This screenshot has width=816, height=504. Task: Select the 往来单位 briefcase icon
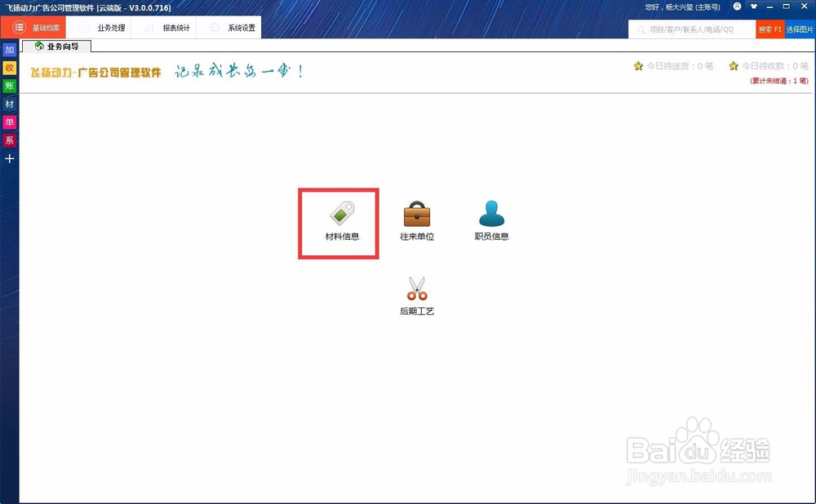(x=416, y=213)
